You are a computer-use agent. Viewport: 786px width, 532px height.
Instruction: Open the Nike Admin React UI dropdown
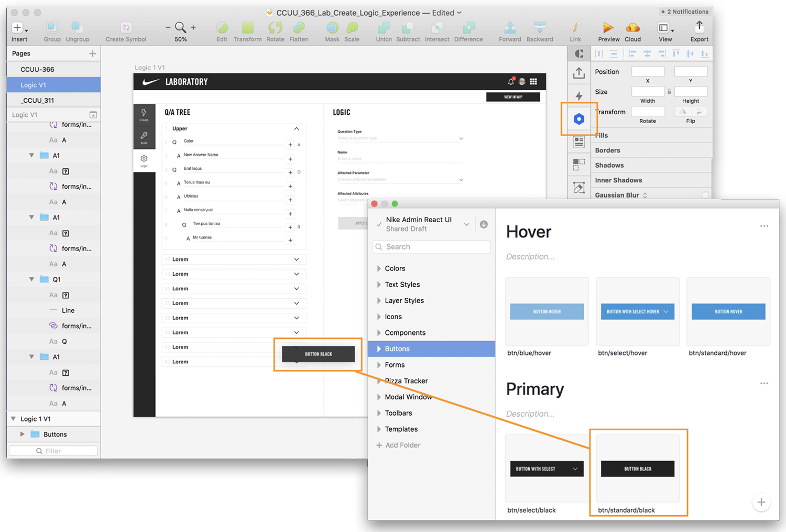(466, 224)
